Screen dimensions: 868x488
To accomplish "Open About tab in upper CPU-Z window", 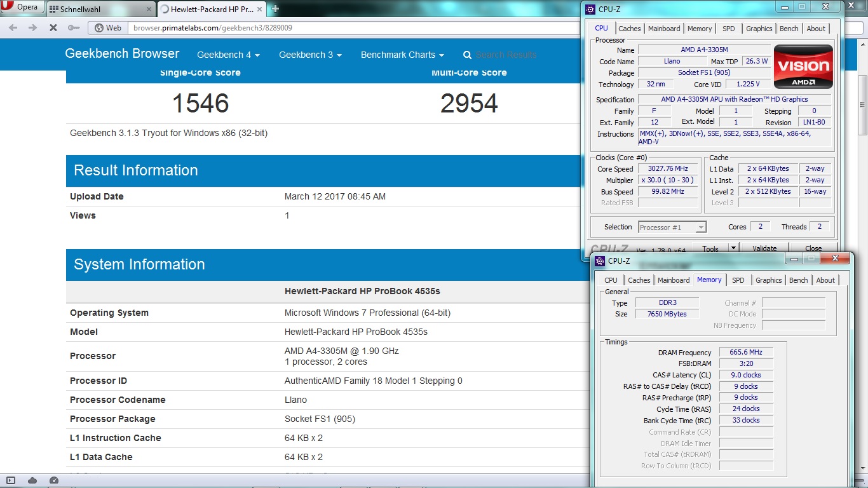I will pos(816,29).
